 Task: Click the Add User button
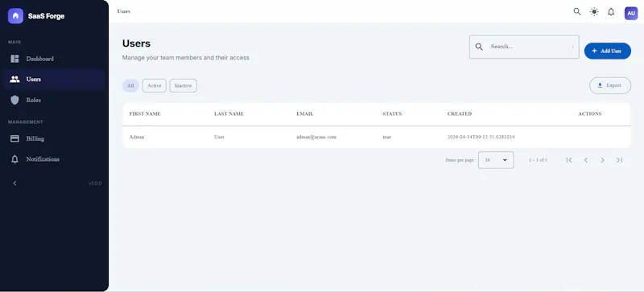[608, 51]
